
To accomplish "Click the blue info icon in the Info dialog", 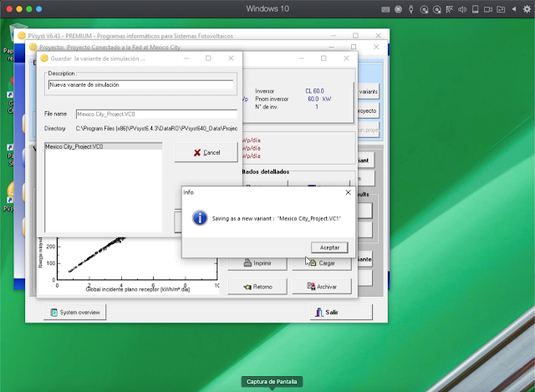I will [x=200, y=218].
